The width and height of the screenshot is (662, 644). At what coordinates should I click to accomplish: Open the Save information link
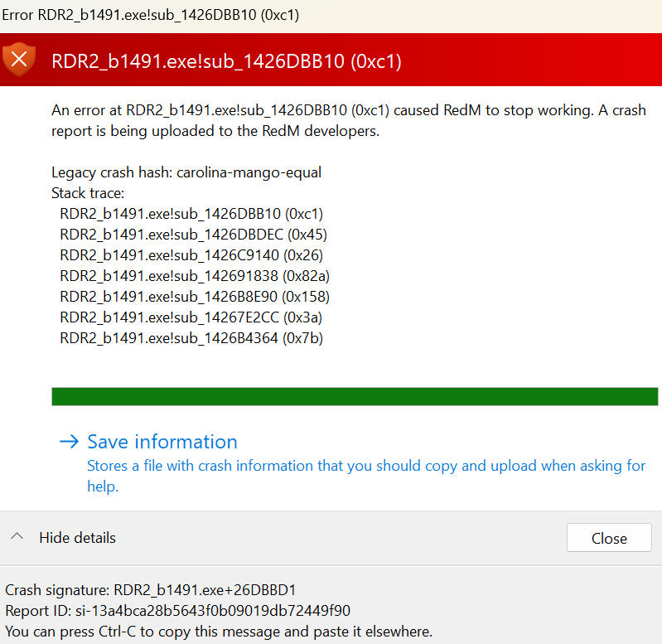[x=162, y=442]
